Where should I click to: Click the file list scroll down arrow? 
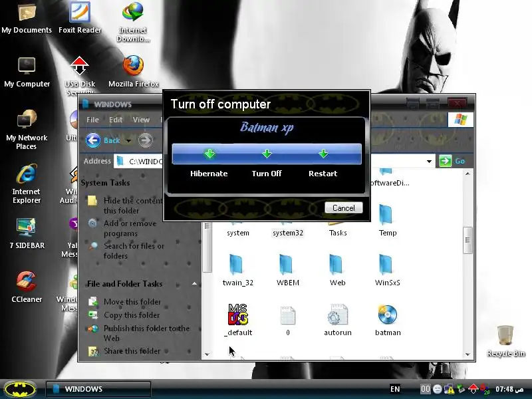[x=468, y=354]
